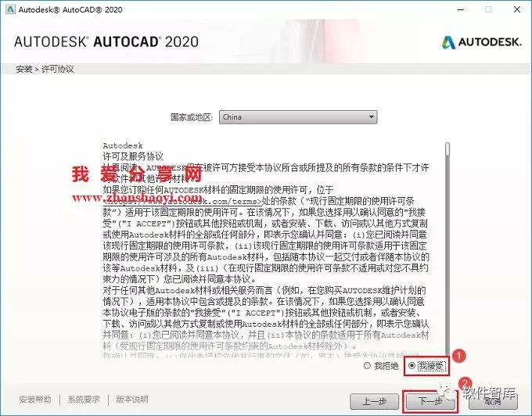Click the 下一步 button

430,401
